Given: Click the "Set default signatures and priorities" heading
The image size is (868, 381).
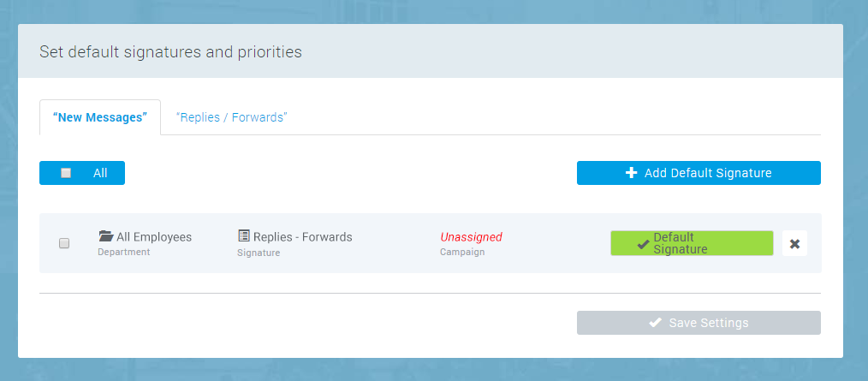Looking at the screenshot, I should click(170, 51).
